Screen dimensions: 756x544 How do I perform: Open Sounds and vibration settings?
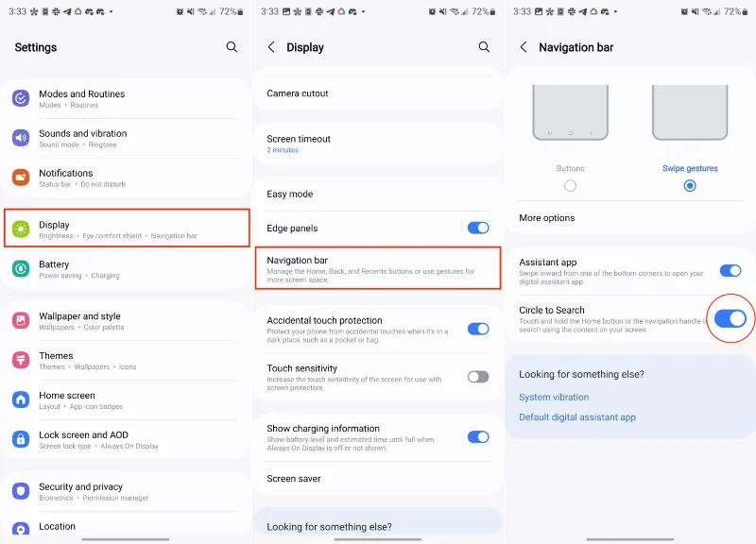[126, 138]
